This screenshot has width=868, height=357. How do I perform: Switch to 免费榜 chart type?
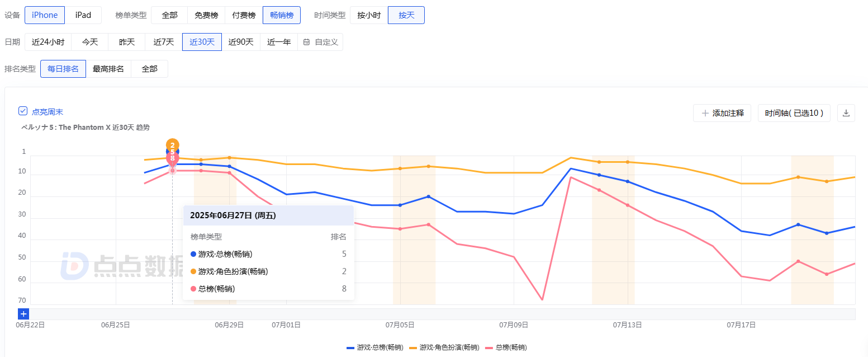point(206,15)
